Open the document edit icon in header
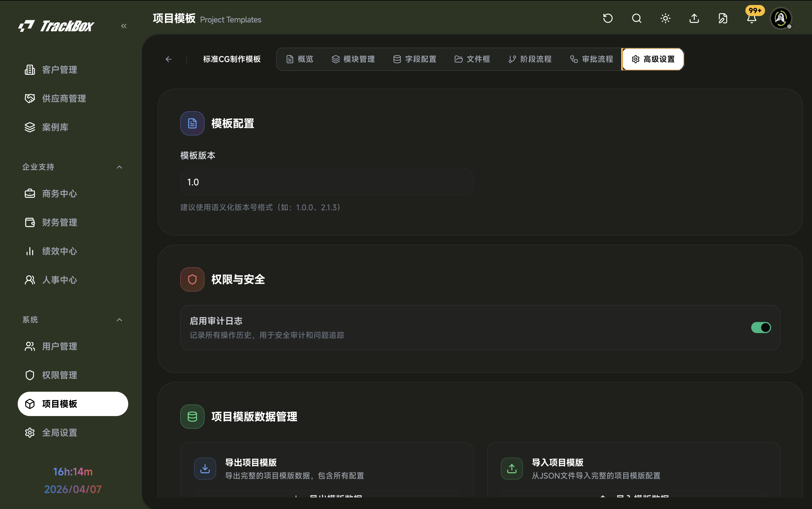 (723, 18)
